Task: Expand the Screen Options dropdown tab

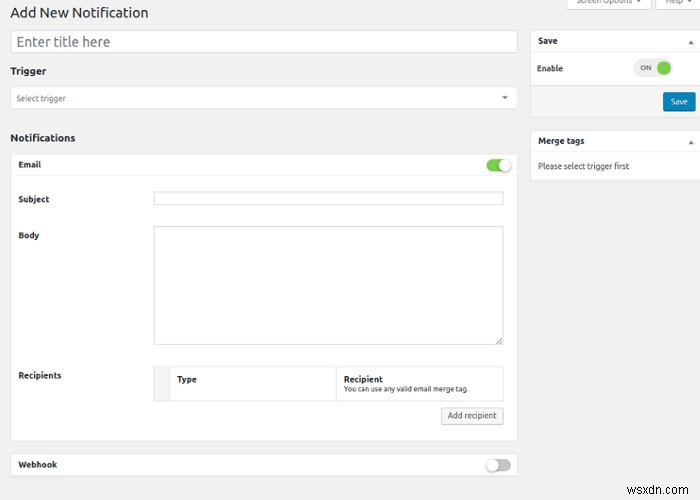Action: pos(604,3)
